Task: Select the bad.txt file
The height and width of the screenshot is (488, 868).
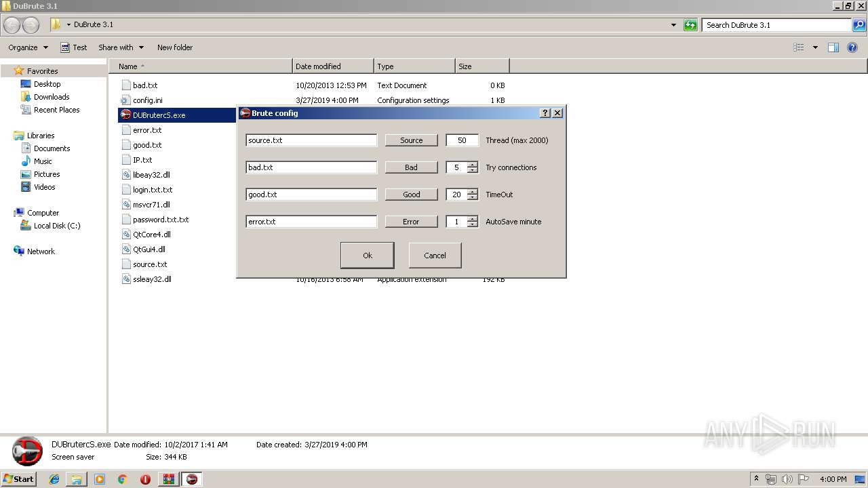Action: (145, 85)
